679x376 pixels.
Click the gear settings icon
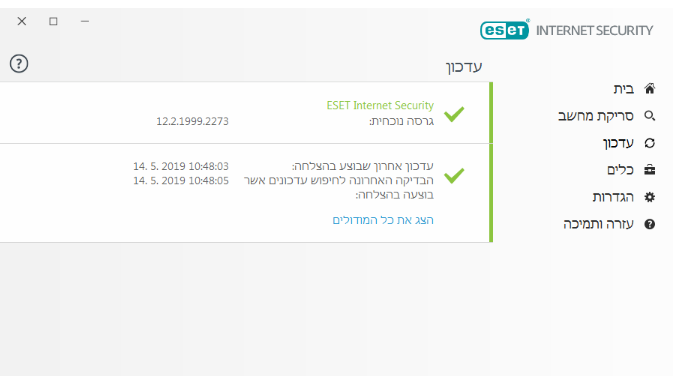650,197
